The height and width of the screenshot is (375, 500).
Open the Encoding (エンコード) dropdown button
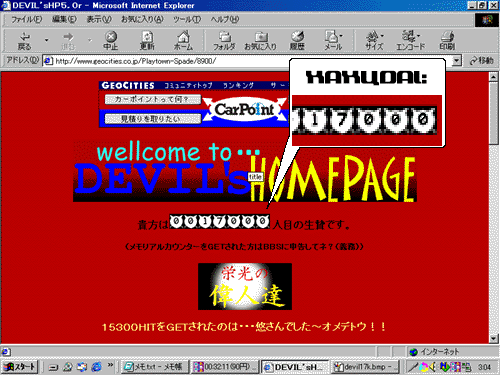(411, 41)
